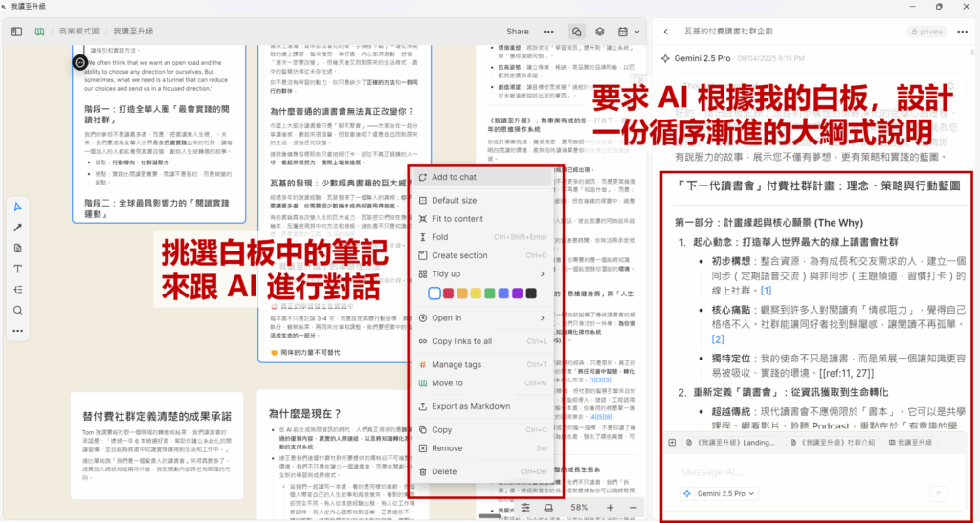The width and height of the screenshot is (980, 523).
Task: Open the 我讀至升級 breadcrumb item
Action: click(133, 32)
